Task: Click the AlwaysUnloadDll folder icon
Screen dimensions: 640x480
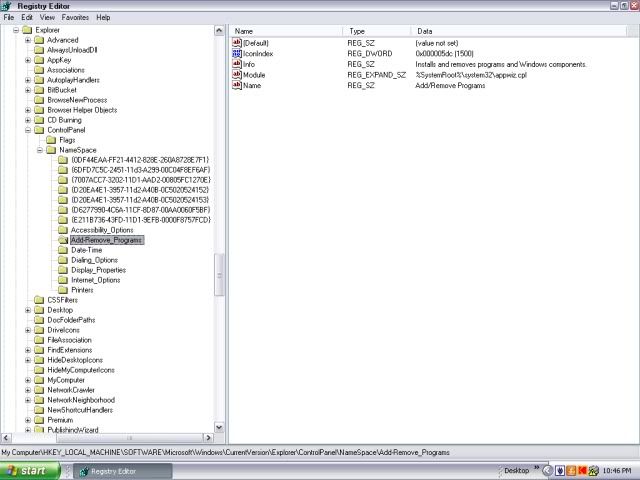Action: (x=39, y=50)
